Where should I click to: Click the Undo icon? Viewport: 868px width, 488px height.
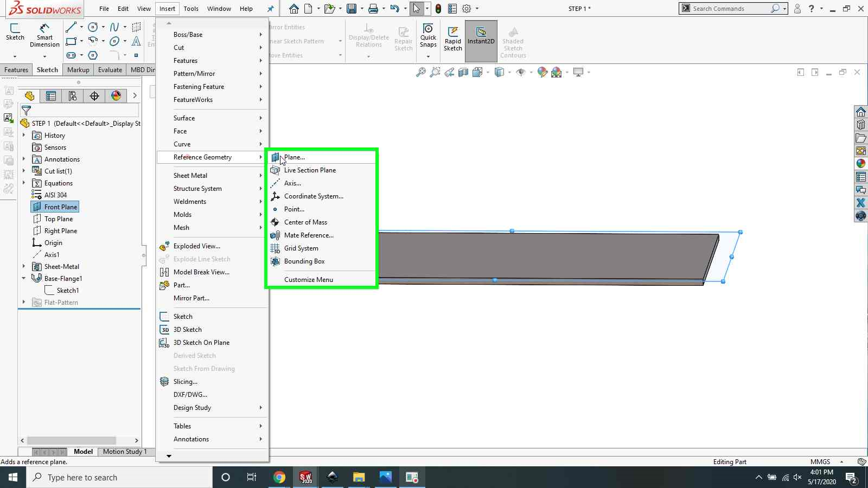[395, 9]
